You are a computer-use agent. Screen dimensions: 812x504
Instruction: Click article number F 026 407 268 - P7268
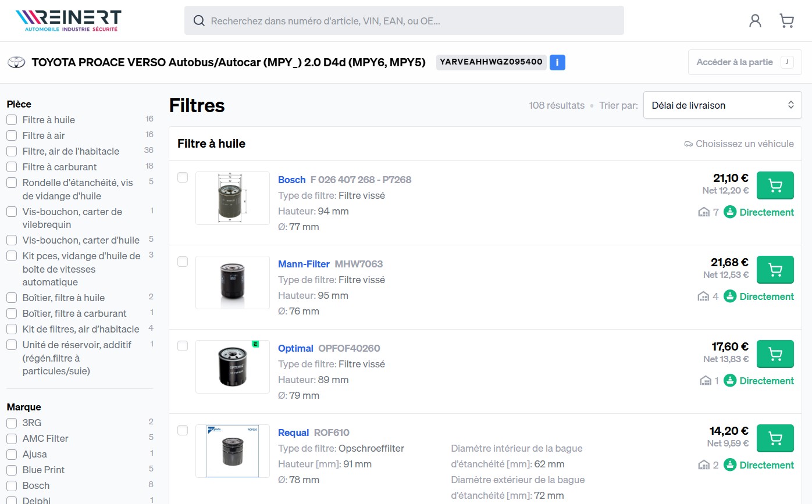click(x=361, y=180)
